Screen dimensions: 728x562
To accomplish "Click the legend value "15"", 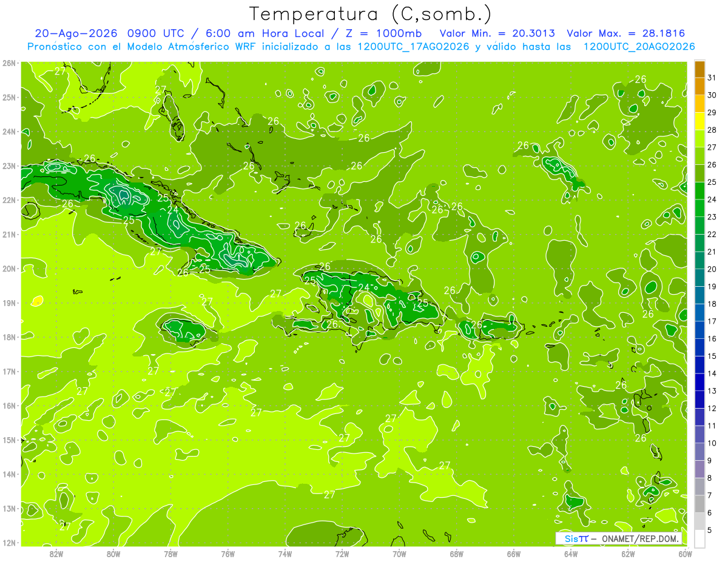I will click(x=712, y=356).
